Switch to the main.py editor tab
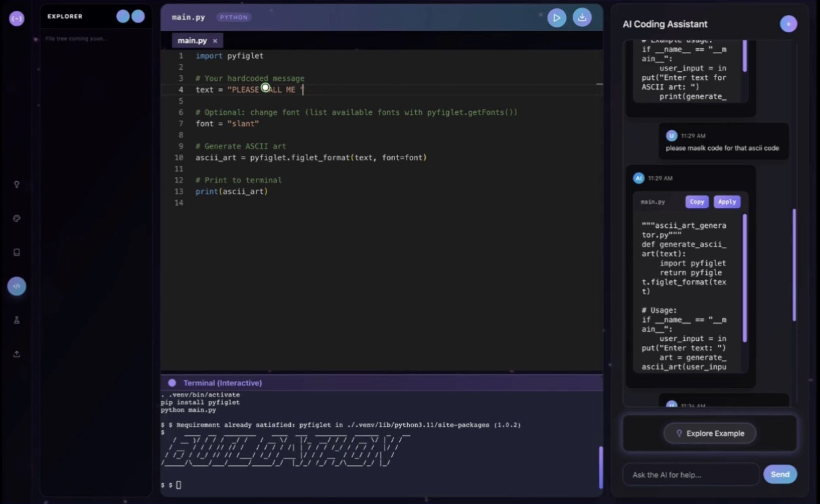Screen dimensions: 820x504 [192, 41]
